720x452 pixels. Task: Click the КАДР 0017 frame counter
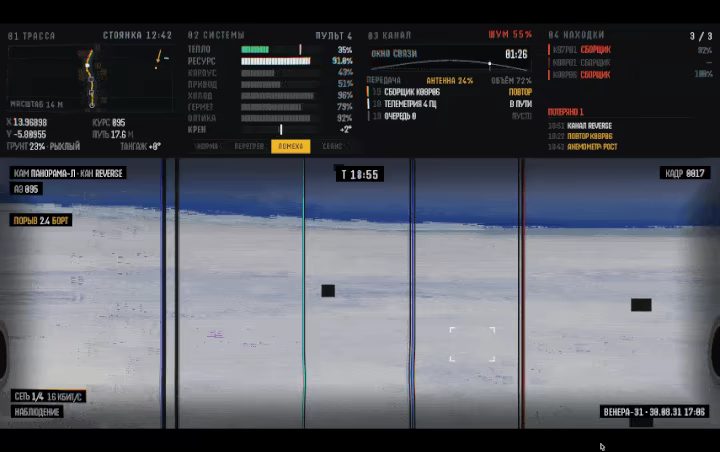tap(685, 173)
